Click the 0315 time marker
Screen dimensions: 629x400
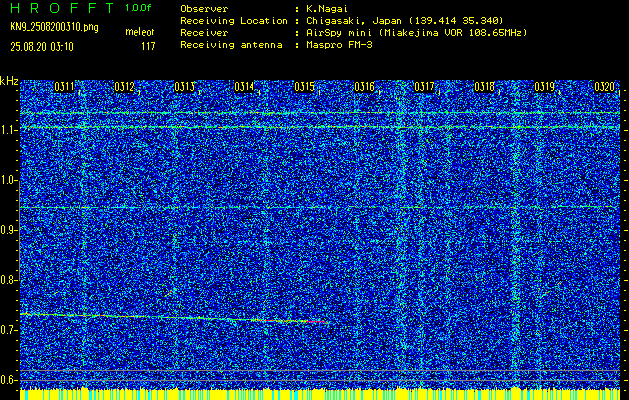(304, 87)
